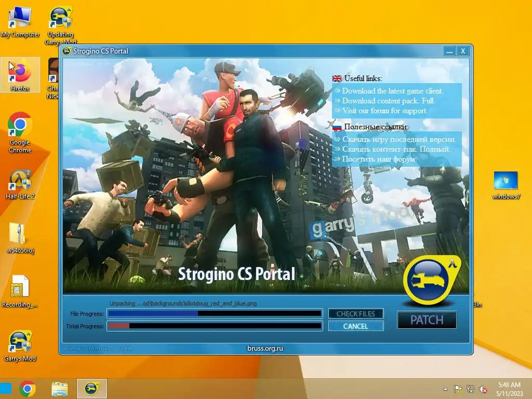532x399 pixels.
Task: Open the clock showing 5:48 AM
Action: pos(510,389)
